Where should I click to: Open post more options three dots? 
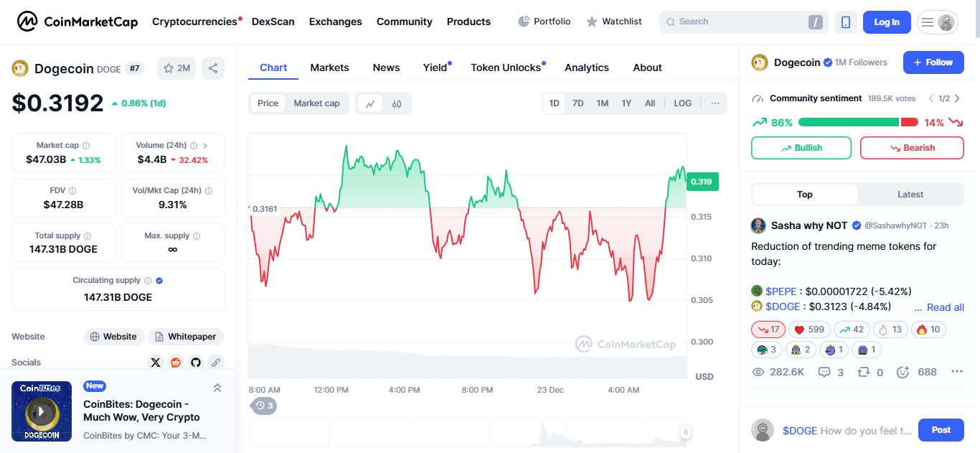956,372
